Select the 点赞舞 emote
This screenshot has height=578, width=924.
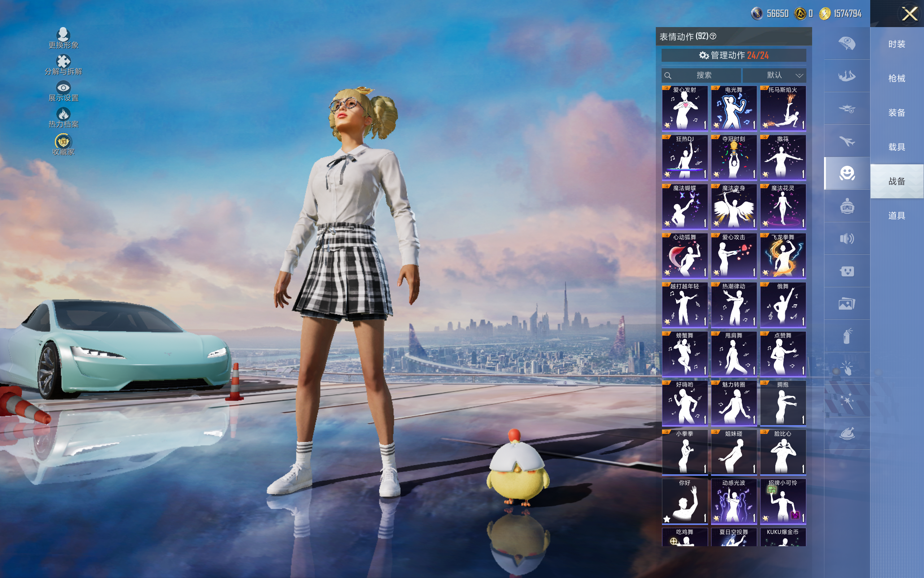pyautogui.click(x=783, y=354)
